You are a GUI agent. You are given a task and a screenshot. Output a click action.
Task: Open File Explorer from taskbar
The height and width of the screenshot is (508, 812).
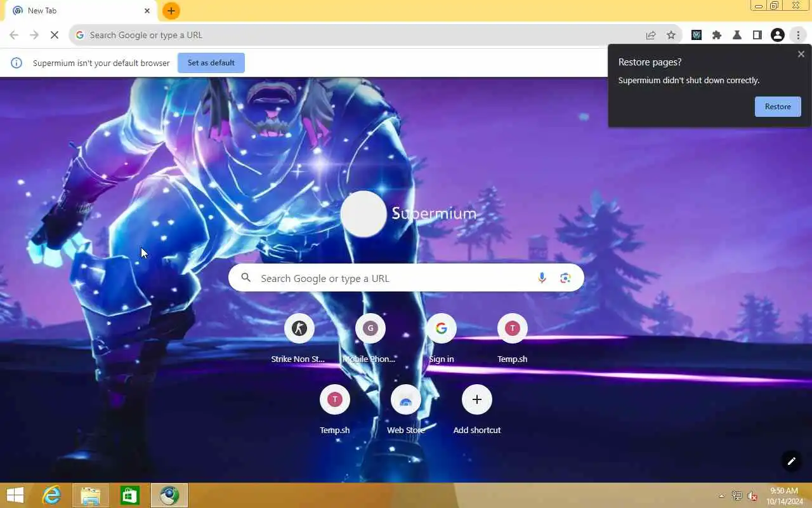(91, 495)
